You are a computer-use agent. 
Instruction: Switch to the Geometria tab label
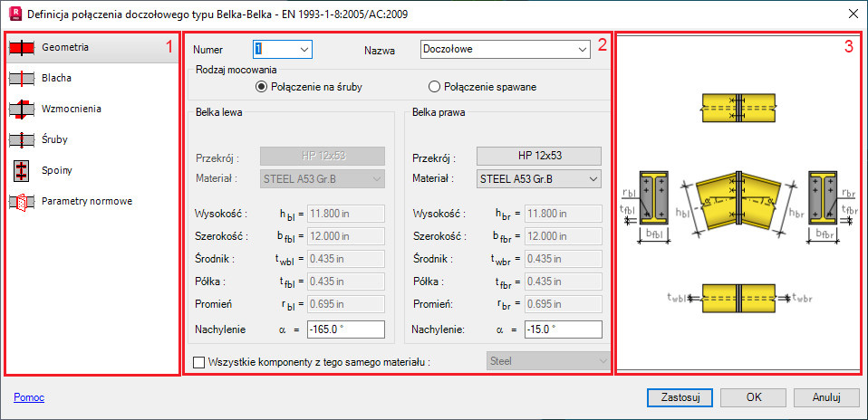tap(64, 48)
